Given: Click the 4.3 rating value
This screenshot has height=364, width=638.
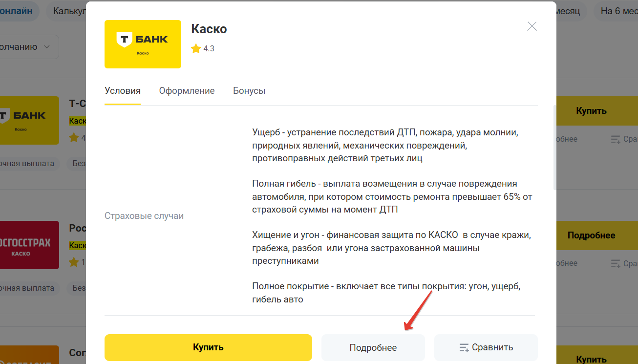Looking at the screenshot, I should click(x=209, y=49).
